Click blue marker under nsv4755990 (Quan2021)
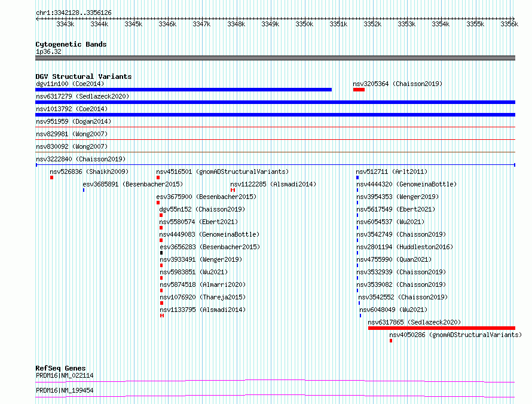This screenshot has height=404, width=532. [357, 265]
